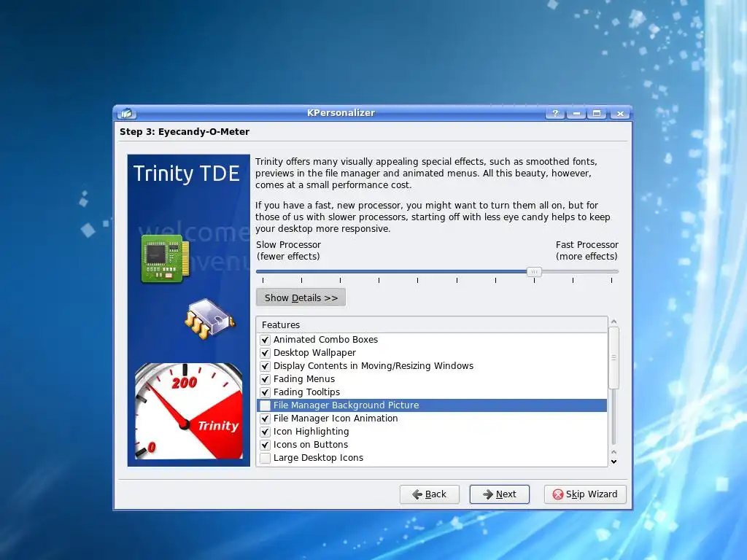Toggle File Manager Icon Animation
Image resolution: width=747 pixels, height=560 pixels.
266,419
